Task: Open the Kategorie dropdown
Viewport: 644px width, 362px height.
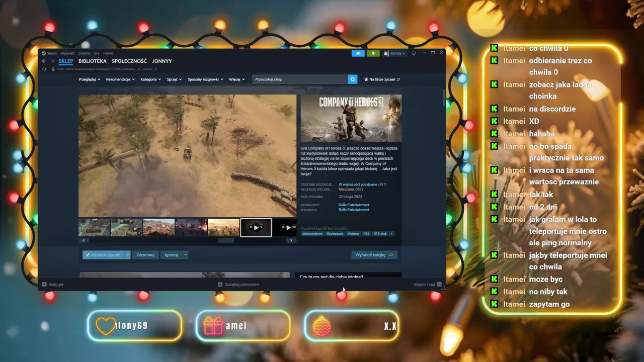Action: click(x=151, y=79)
